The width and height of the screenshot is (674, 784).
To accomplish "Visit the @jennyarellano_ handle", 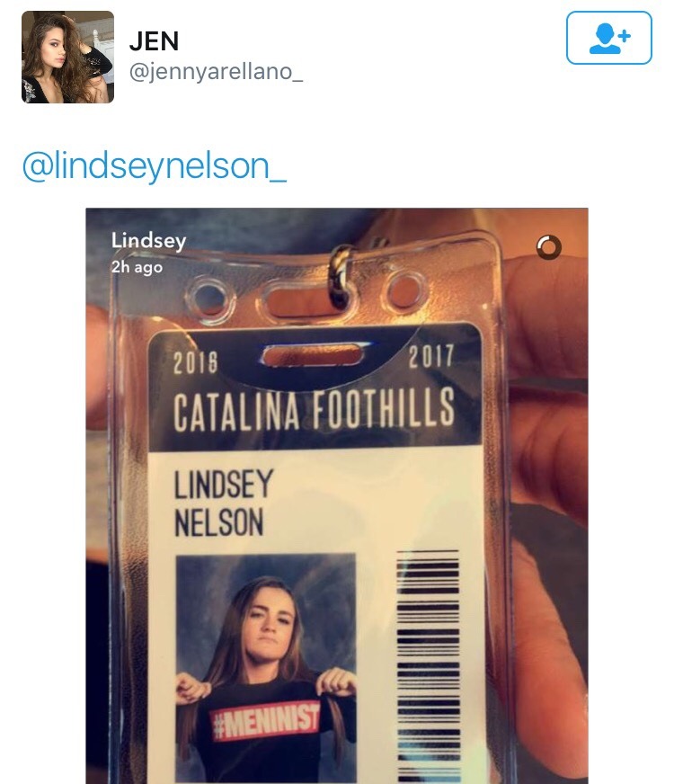I will pyautogui.click(x=216, y=72).
